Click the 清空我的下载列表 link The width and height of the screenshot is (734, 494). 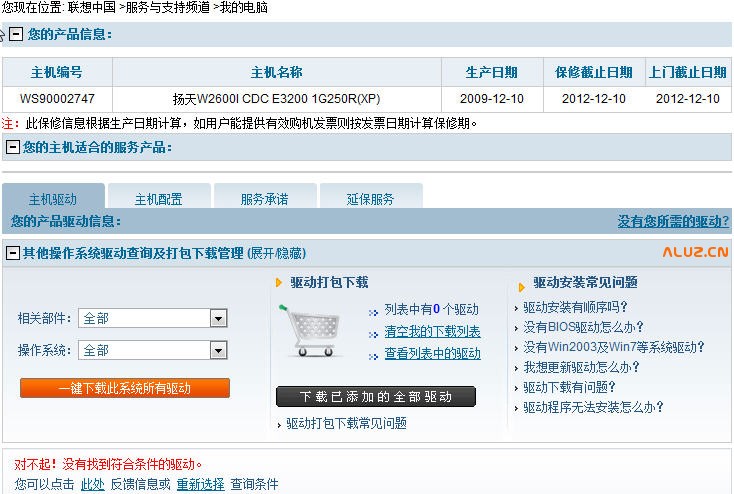[432, 332]
